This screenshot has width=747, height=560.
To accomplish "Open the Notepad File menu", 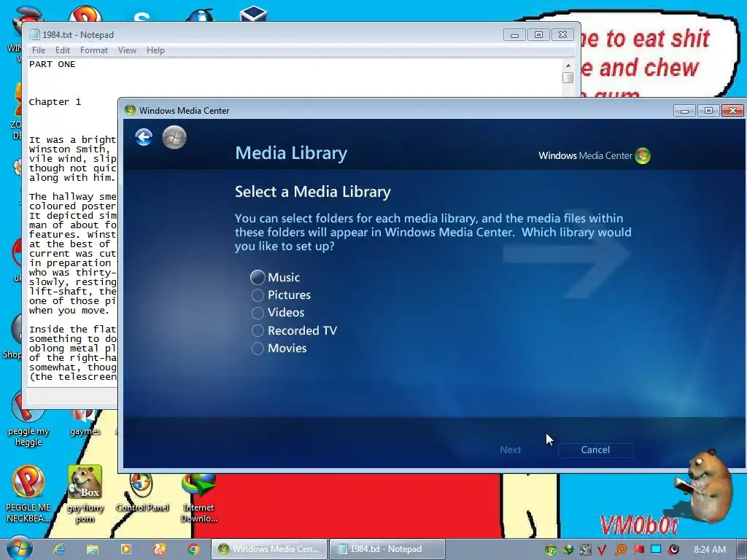I will [39, 50].
